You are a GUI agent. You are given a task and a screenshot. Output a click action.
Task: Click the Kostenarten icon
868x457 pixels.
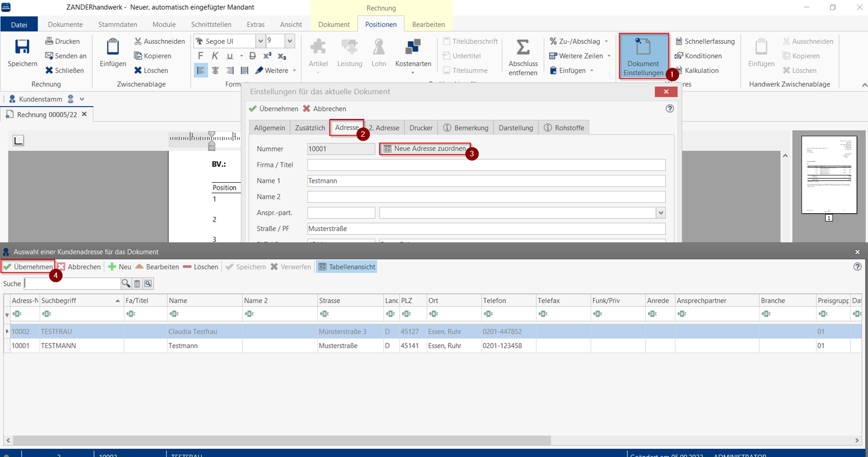click(x=413, y=47)
